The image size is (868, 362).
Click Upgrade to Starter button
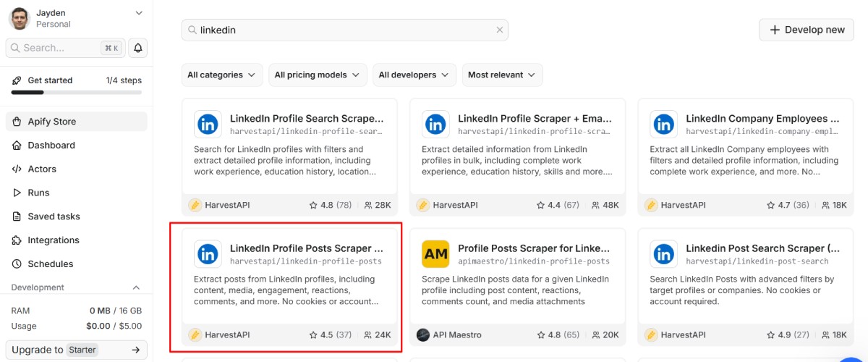[x=77, y=350]
